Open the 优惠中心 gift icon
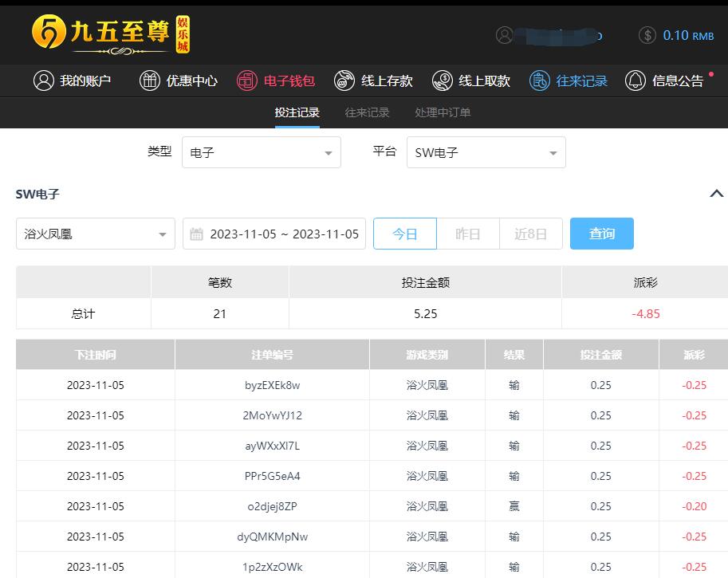 pos(150,81)
